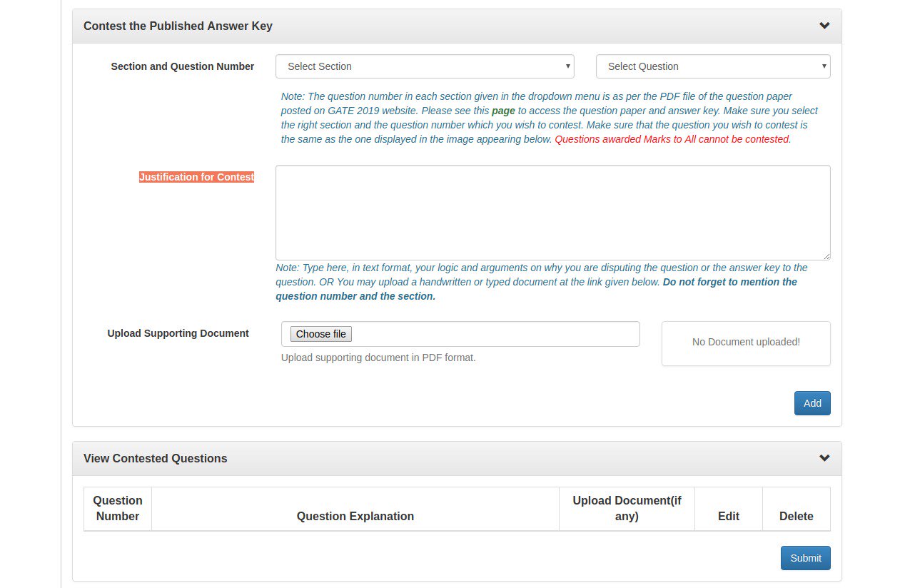Click the highlighted 'Justification for Contest' label
This screenshot has height=588, width=915.
(x=196, y=177)
